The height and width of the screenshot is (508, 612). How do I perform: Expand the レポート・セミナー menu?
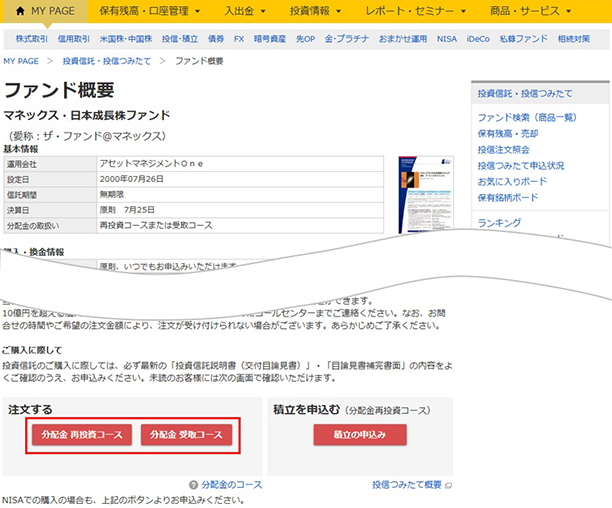point(416,11)
